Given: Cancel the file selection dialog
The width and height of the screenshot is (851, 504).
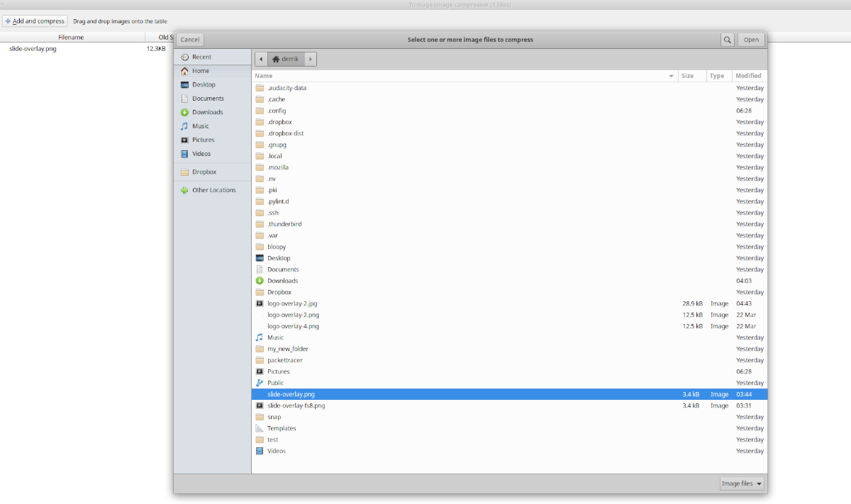Looking at the screenshot, I should tap(189, 40).
